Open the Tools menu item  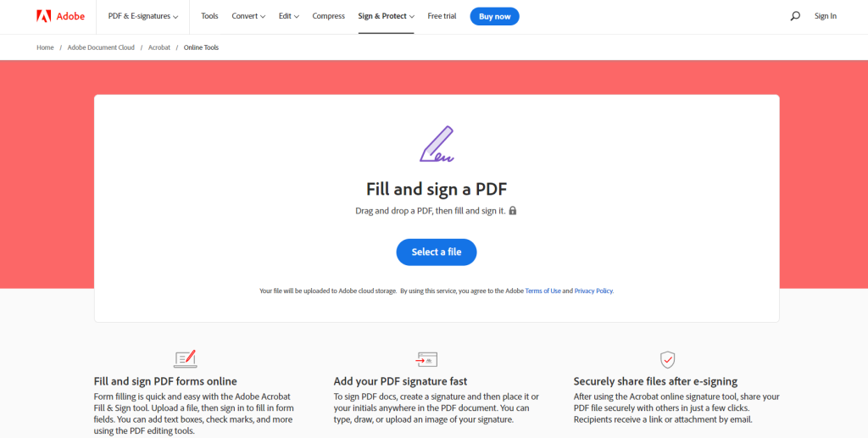[210, 16]
